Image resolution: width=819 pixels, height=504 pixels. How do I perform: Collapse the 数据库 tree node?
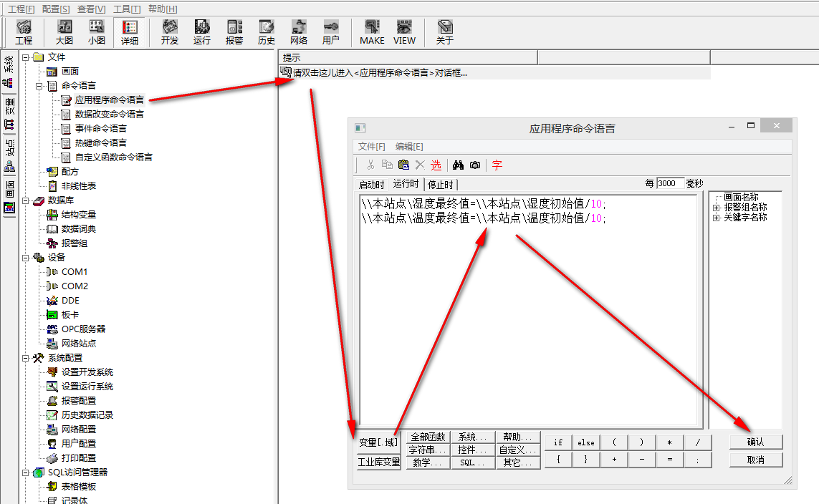click(27, 200)
